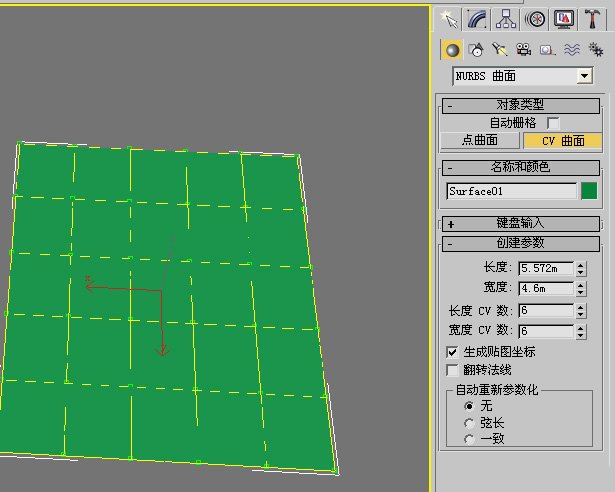Enable the 翻转法线 checkbox

452,370
